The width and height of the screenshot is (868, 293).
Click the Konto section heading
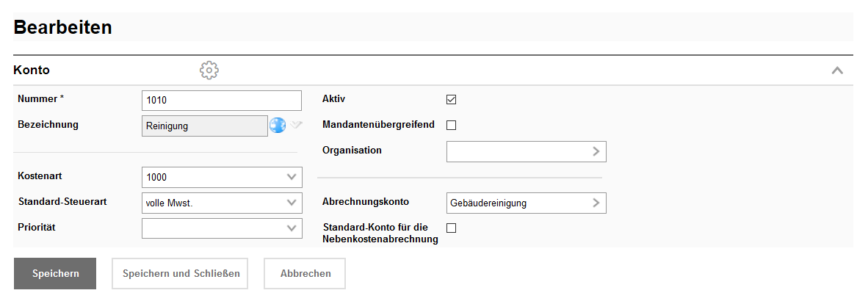32,70
